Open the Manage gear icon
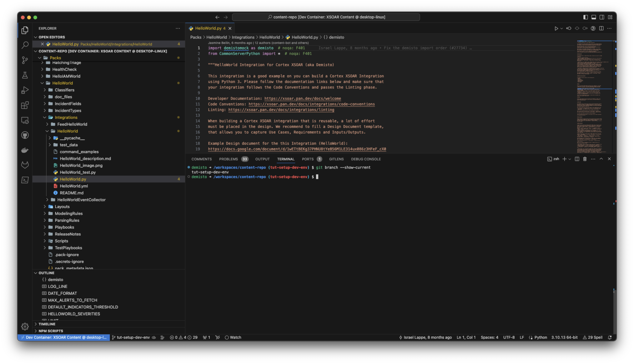Screen dimensions: 634x364 [x=25, y=326]
